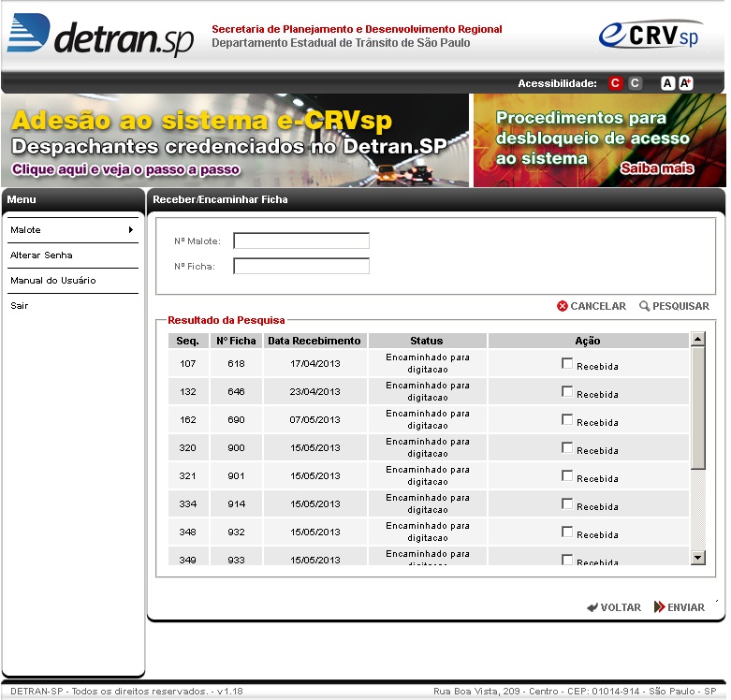The height and width of the screenshot is (700, 731).
Task: Click Saiba mais on desbloqueio banner
Action: point(656,168)
